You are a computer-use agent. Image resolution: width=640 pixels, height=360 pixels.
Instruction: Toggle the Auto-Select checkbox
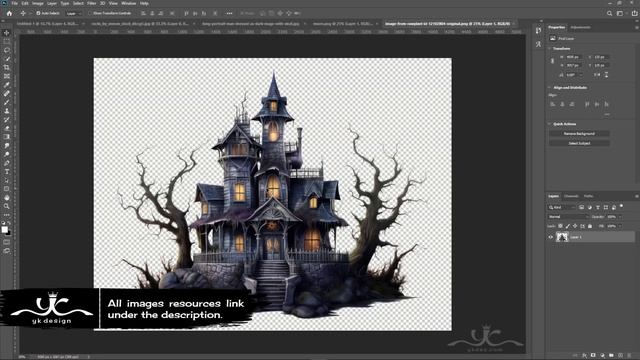pos(38,13)
